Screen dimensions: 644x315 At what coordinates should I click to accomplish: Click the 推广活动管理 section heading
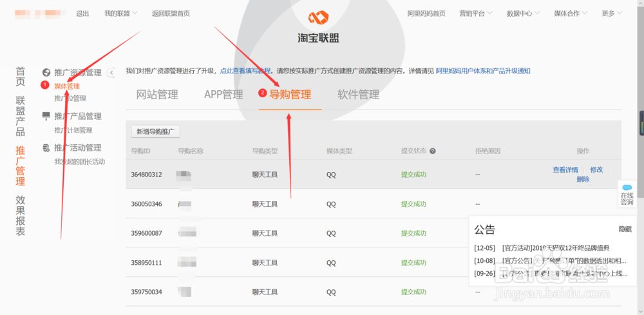tap(78, 148)
